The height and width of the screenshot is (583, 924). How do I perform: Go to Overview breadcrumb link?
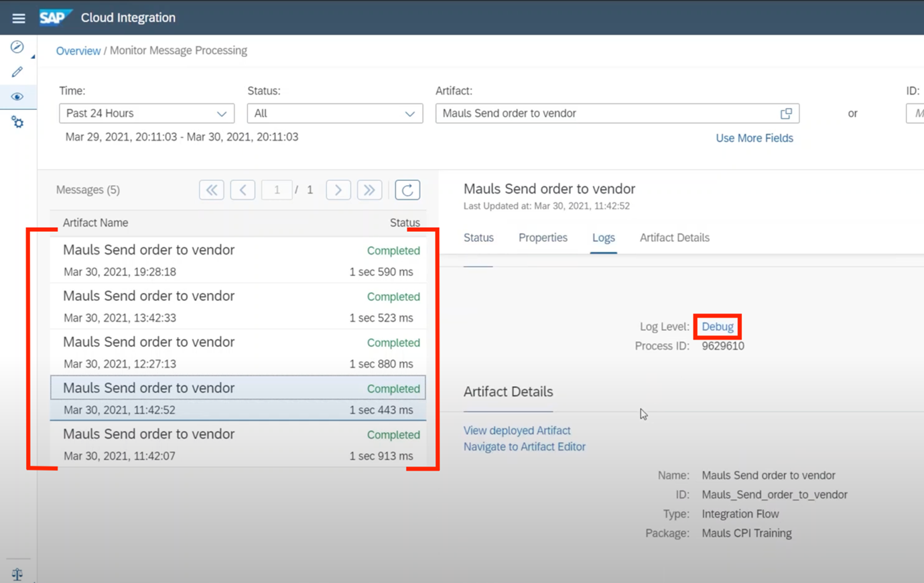tap(78, 51)
